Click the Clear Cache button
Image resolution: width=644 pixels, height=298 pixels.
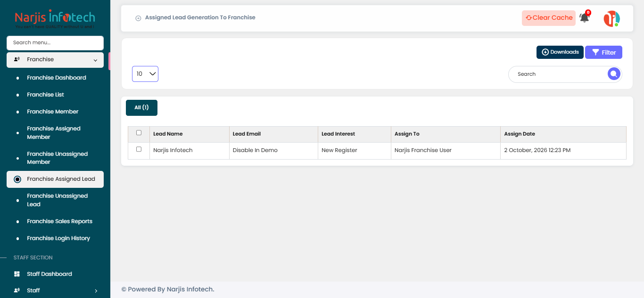pyautogui.click(x=549, y=18)
